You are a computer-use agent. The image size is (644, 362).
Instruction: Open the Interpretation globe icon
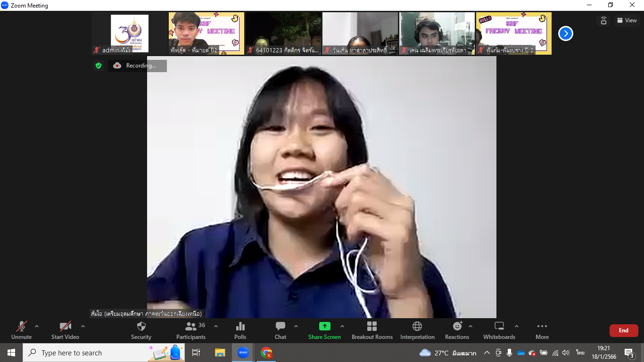pyautogui.click(x=417, y=326)
